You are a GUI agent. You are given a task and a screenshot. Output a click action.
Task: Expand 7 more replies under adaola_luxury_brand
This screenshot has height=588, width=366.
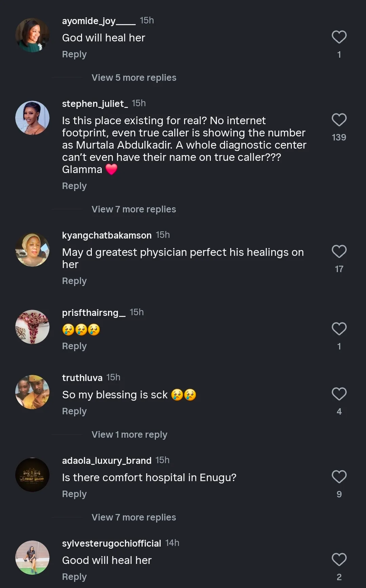pos(134,517)
